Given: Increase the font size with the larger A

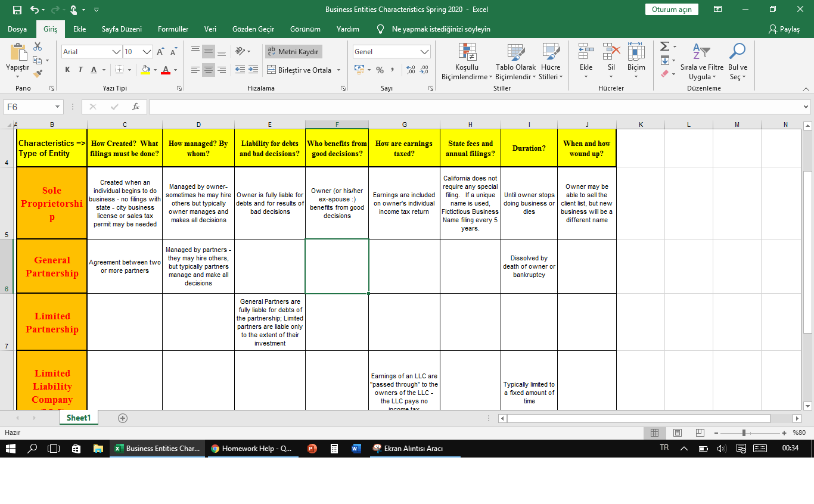Looking at the screenshot, I should pyautogui.click(x=160, y=52).
